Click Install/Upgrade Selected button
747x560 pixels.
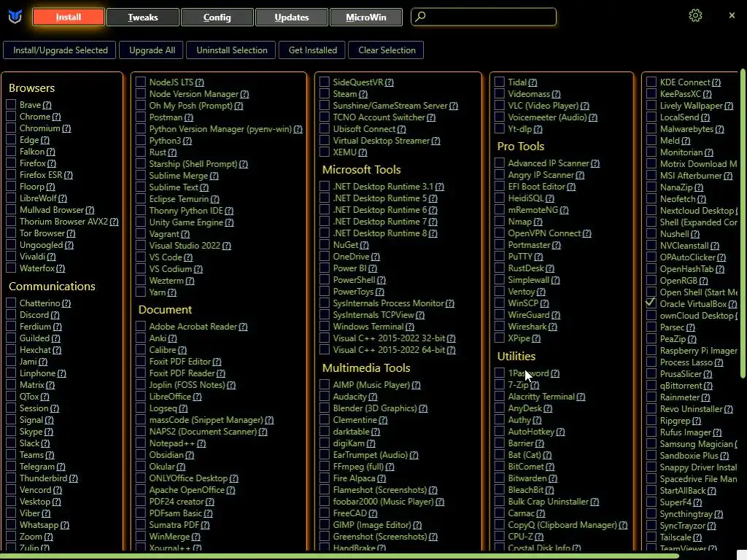tap(60, 50)
